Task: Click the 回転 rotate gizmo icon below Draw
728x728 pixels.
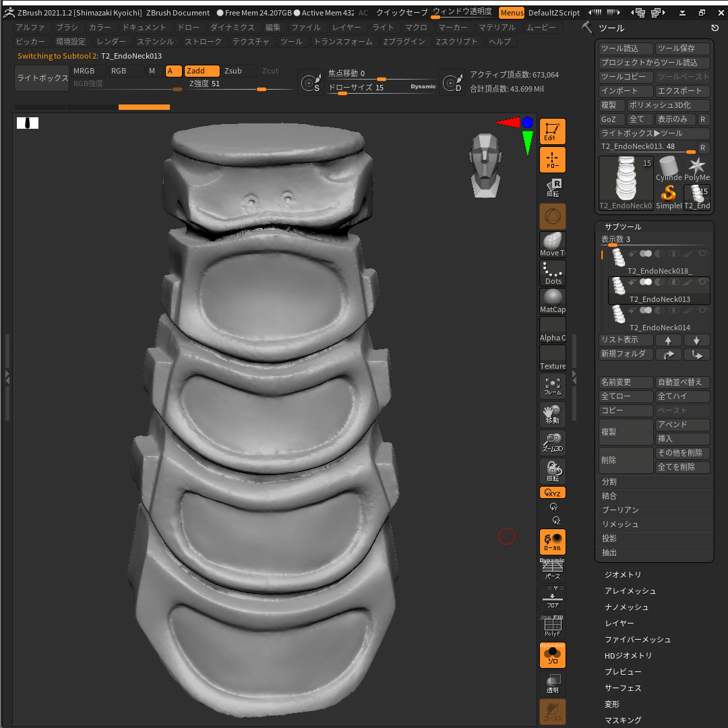Action: (552, 188)
